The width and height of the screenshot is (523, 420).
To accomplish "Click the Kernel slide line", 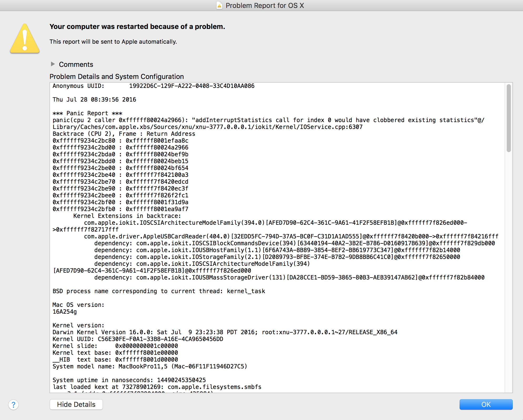I will pyautogui.click(x=115, y=346).
